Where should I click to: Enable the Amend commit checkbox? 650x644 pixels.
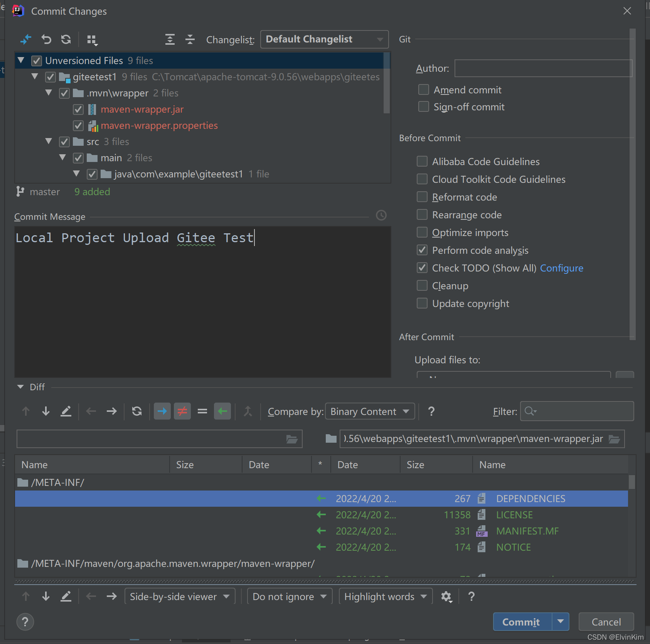(x=423, y=89)
